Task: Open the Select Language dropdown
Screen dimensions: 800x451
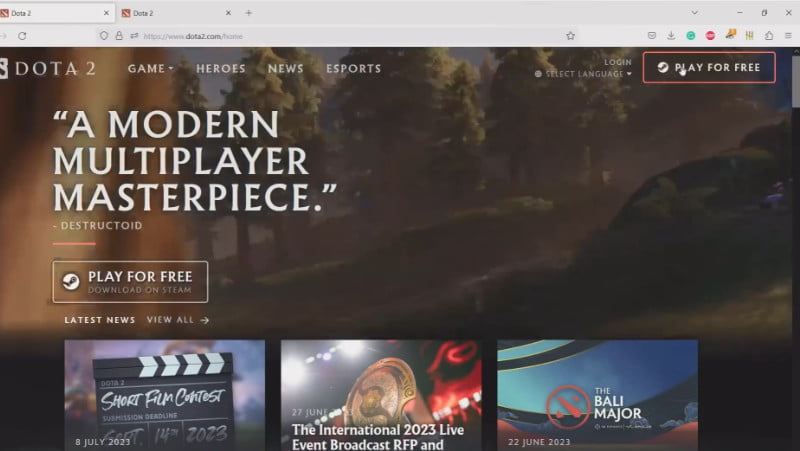Action: point(583,74)
